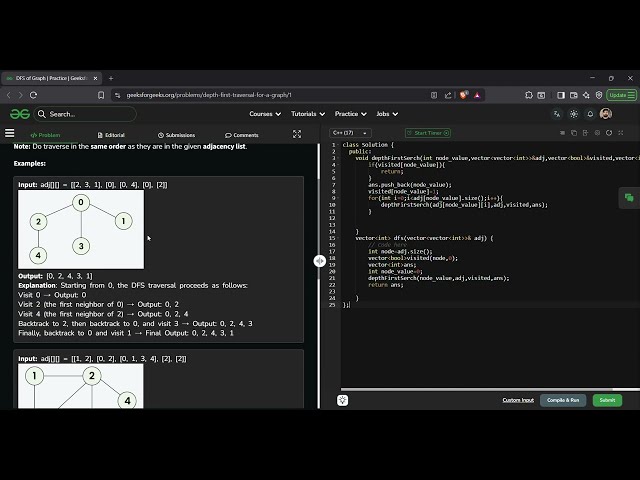Image resolution: width=640 pixels, height=480 pixels.
Task: Click the site info icon before the URL
Action: (x=118, y=95)
